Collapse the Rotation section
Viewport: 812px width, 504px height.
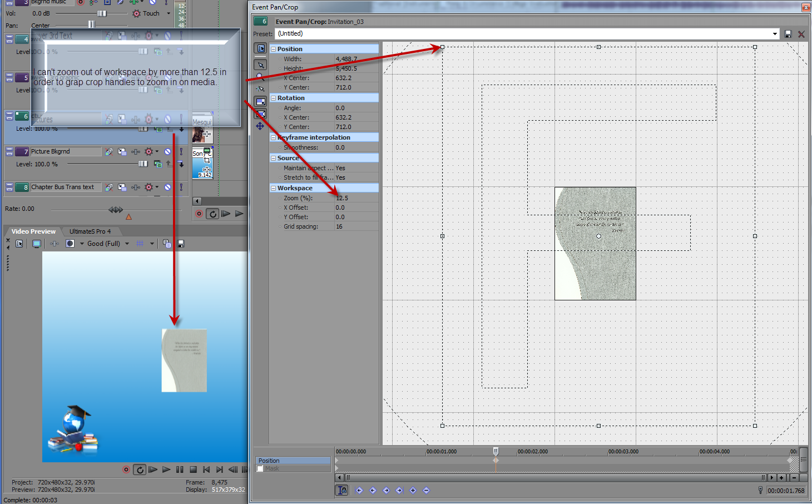coord(273,98)
